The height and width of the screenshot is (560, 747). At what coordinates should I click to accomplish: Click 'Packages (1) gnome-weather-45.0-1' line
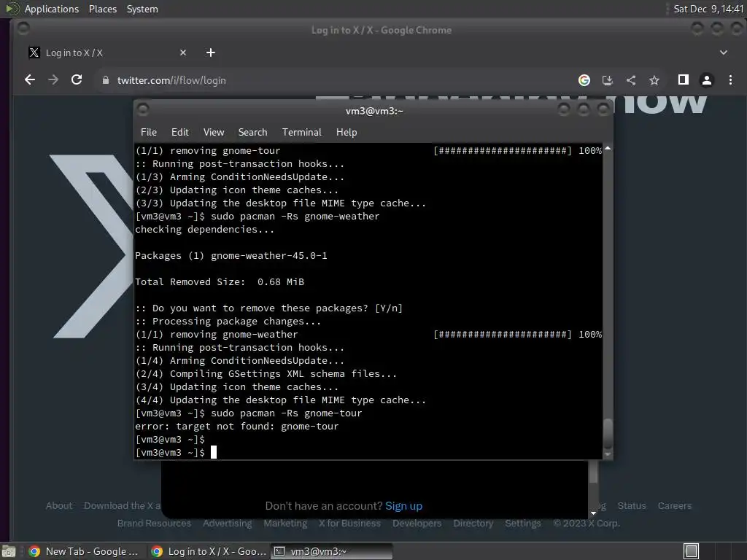click(x=231, y=256)
